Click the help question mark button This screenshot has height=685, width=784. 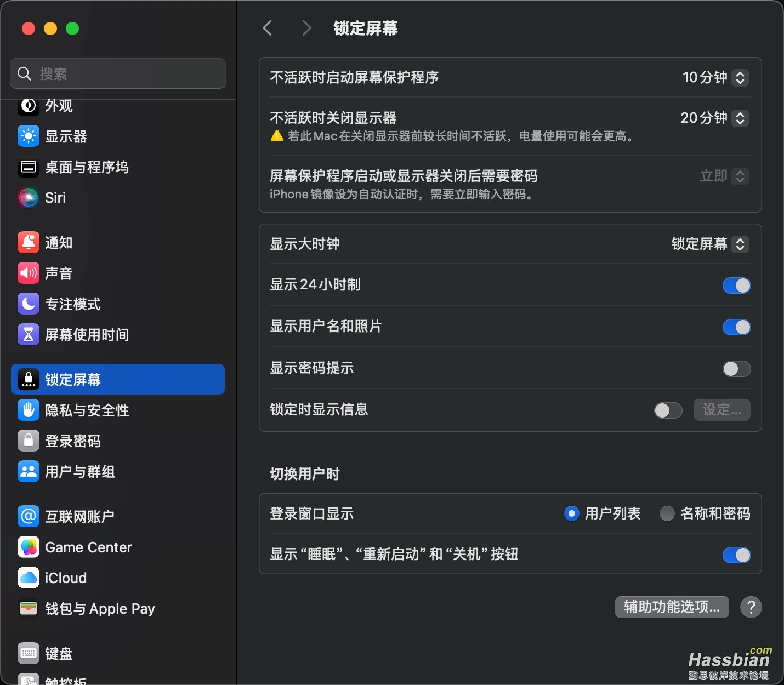point(751,607)
